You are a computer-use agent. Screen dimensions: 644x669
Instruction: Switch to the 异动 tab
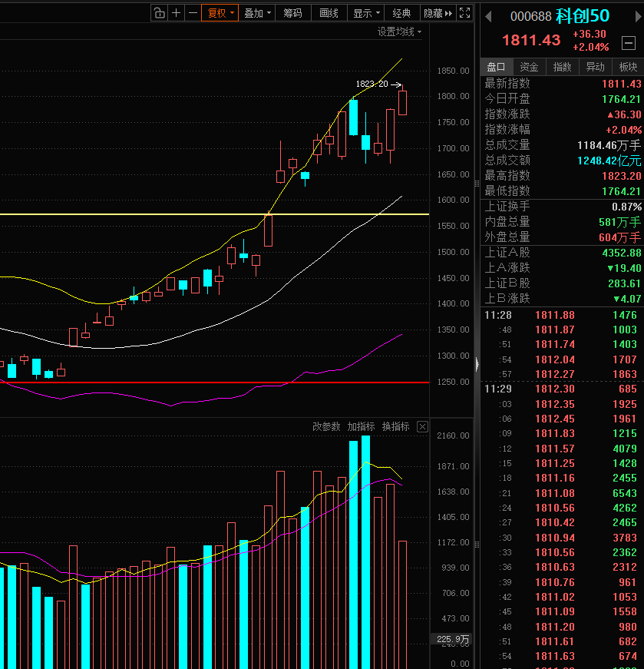tap(595, 67)
